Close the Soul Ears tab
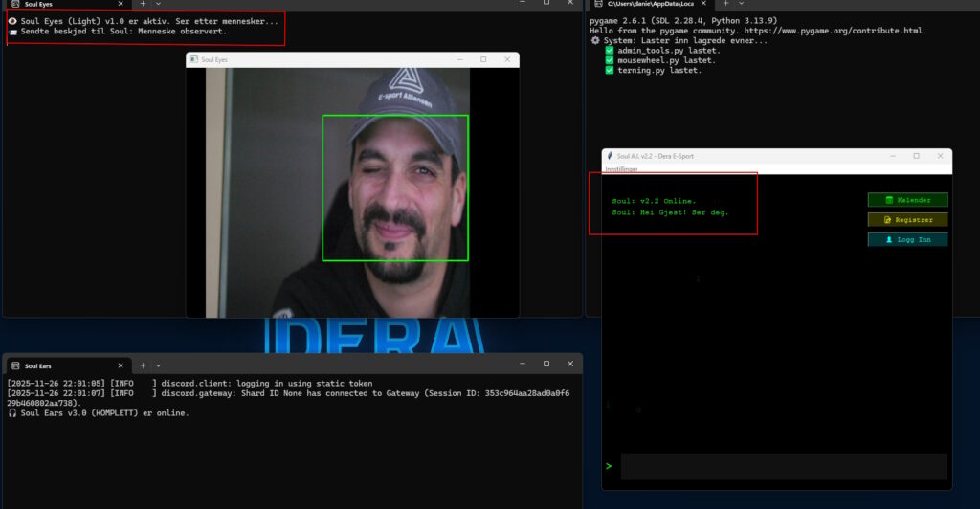The width and height of the screenshot is (980, 509). [x=121, y=366]
